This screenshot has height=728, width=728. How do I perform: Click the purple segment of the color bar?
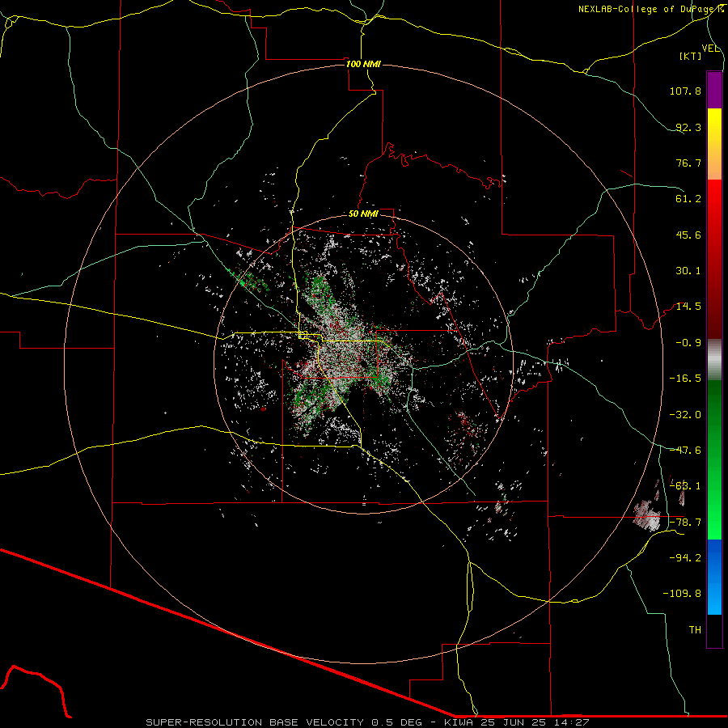714,90
